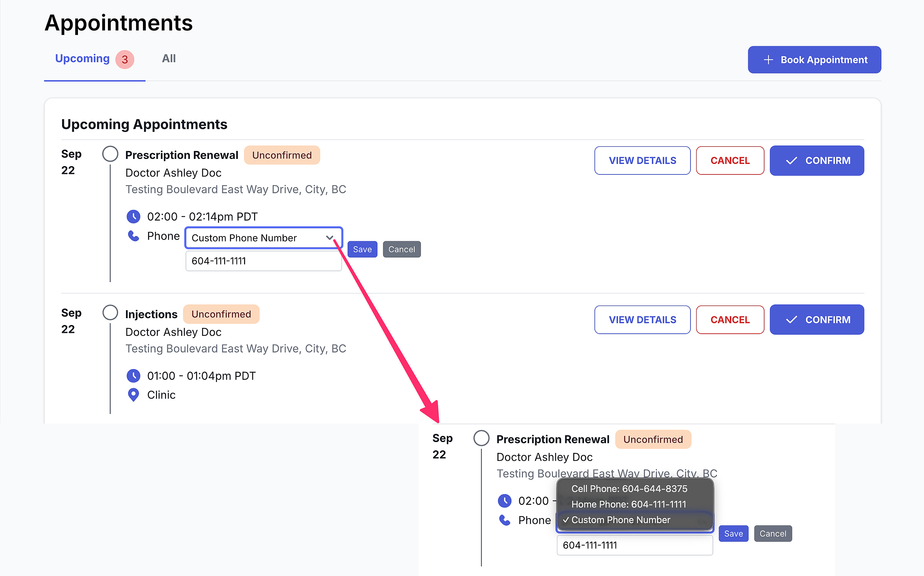Click the red 3 badge on Upcoming
Viewport: 924px width, 576px height.
point(125,60)
